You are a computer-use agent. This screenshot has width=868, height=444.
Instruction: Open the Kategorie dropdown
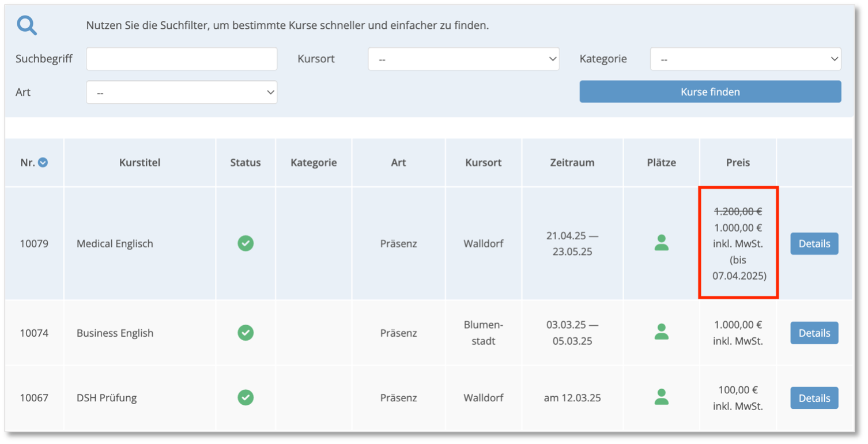click(745, 59)
